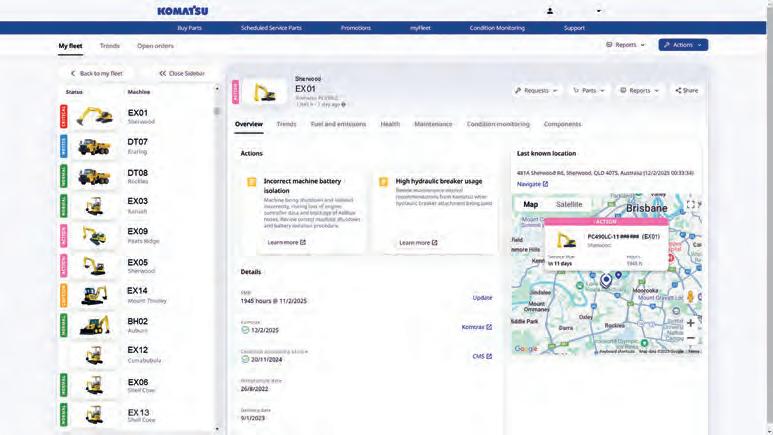Select EX03 machine row
Image resolution: width=773 pixels, height=435 pixels.
[136, 206]
